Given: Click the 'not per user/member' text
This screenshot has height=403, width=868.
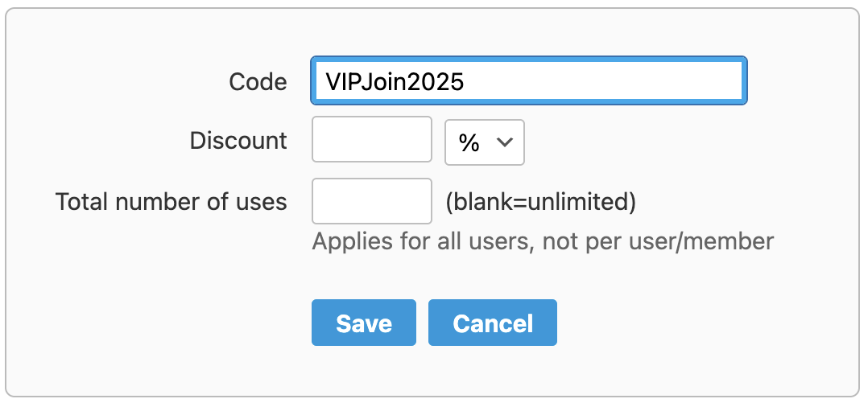Looking at the screenshot, I should (659, 241).
